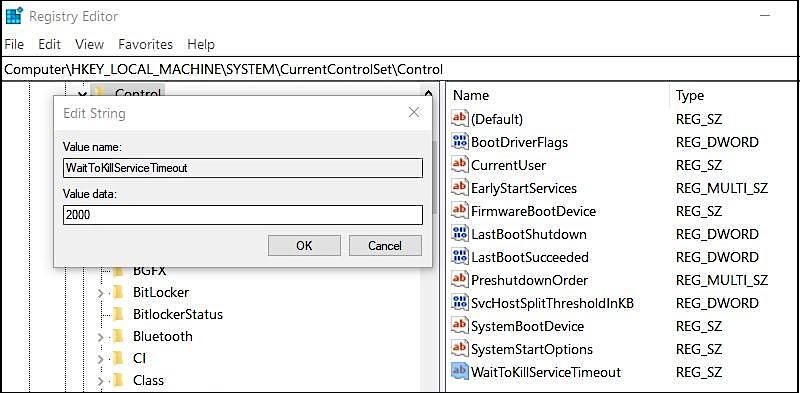Select the SvcHostSplitThresholdInKB value name

552,303
